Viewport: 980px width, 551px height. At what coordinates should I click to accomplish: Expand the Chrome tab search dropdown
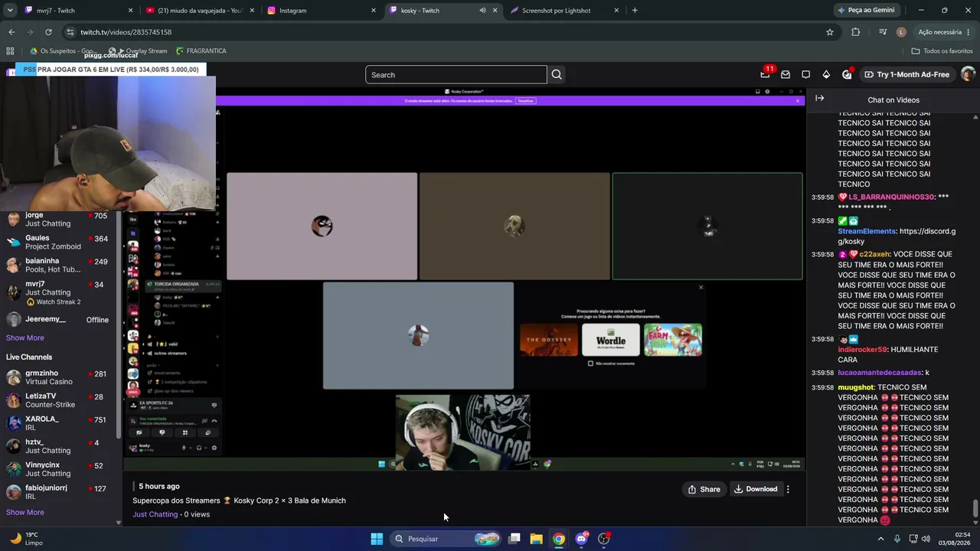11,11
